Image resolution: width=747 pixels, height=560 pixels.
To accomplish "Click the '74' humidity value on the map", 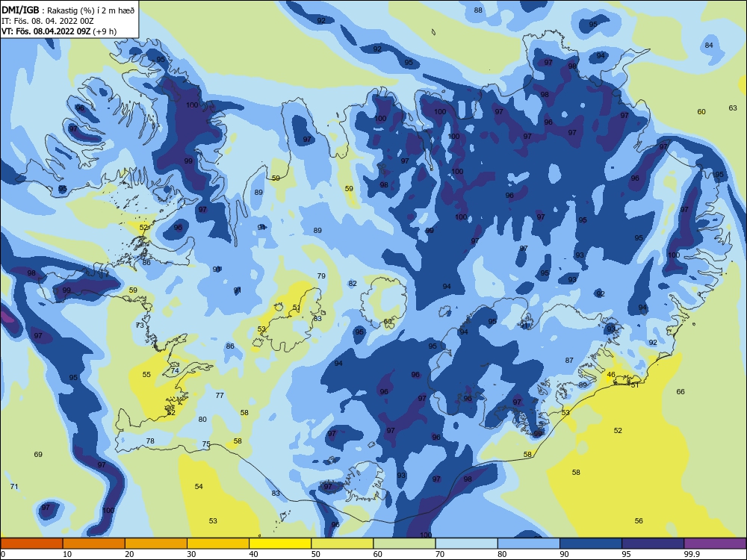I will pyautogui.click(x=175, y=370).
